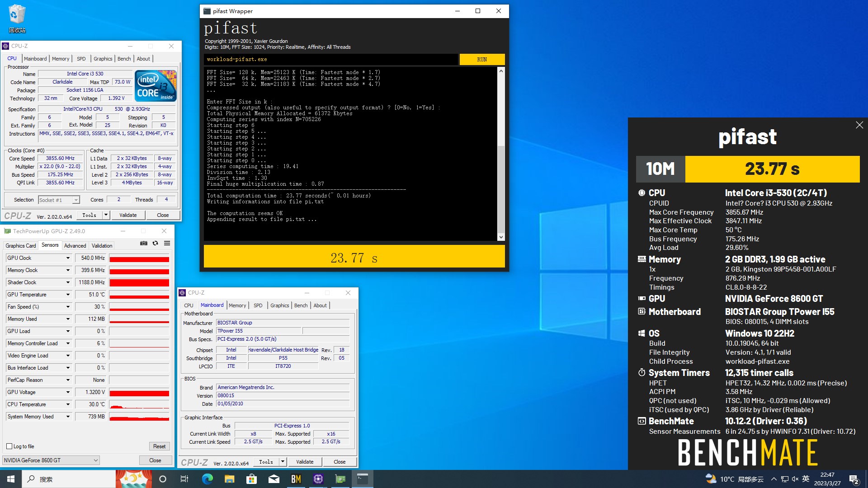Open GPU Temperature sensor dropdown
This screenshot has height=488, width=868.
tap(68, 295)
